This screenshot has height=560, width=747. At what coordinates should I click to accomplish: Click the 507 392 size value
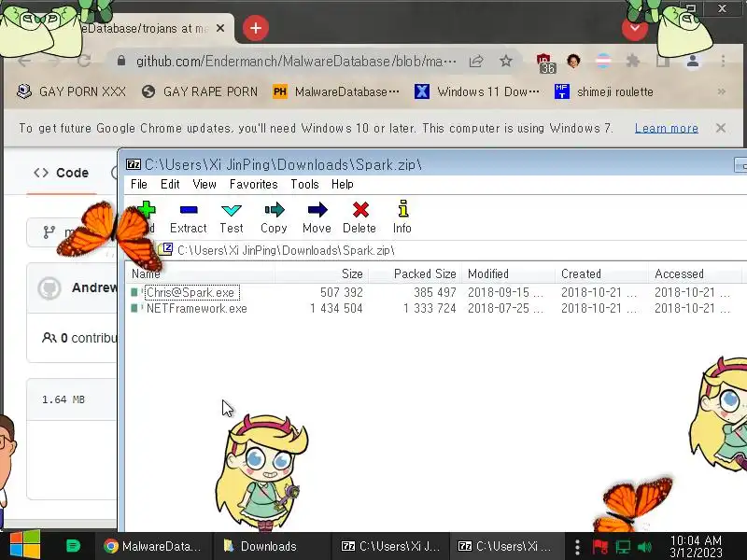tap(341, 292)
